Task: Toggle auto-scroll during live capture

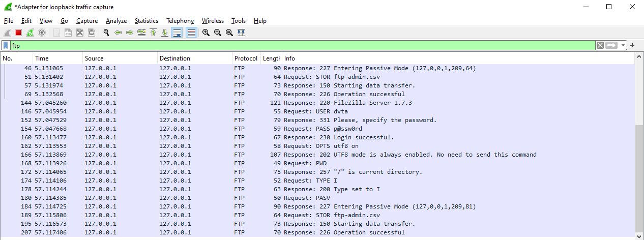Action: point(177,33)
